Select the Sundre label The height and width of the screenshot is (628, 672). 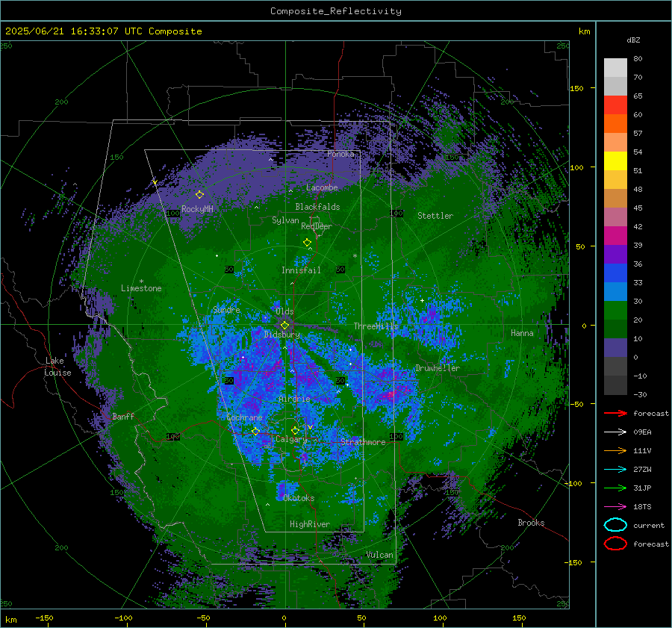227,309
